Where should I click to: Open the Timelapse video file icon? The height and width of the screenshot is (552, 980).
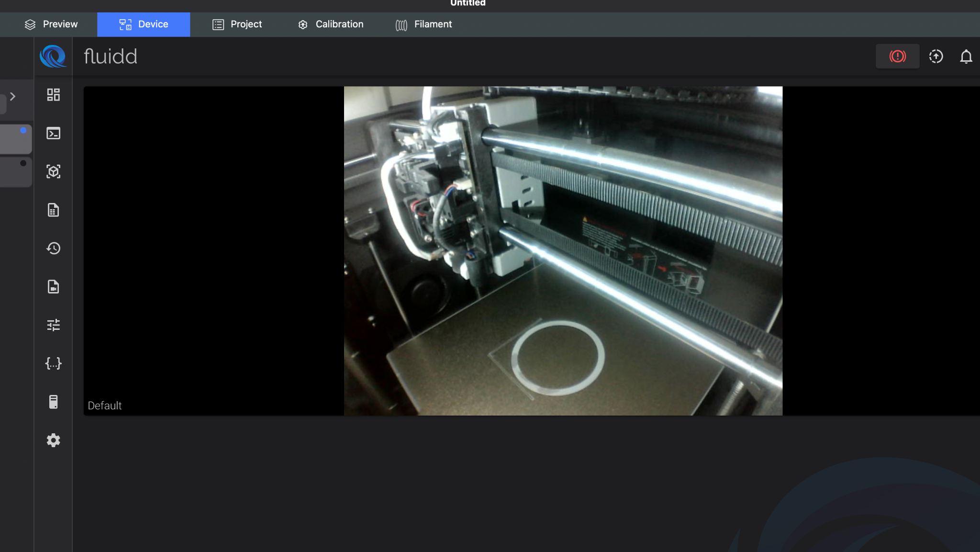[53, 287]
